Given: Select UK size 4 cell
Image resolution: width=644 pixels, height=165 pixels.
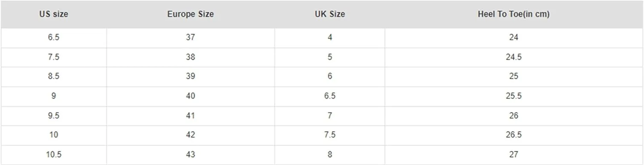Looking at the screenshot, I should 330,38.
